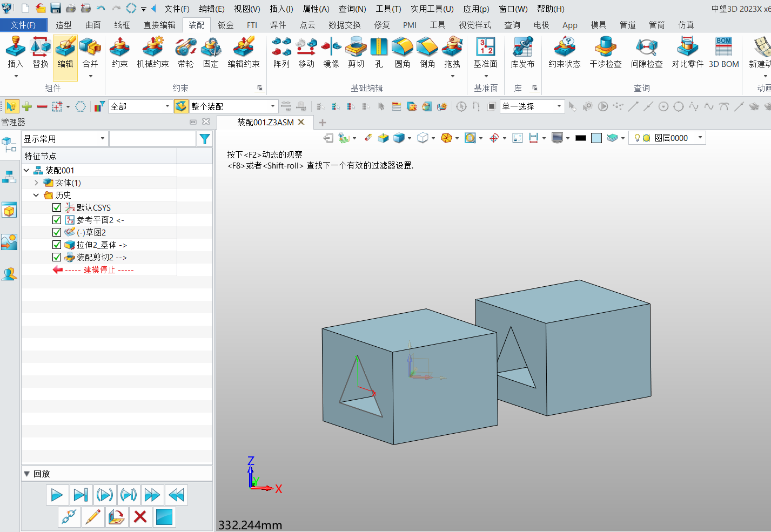The width and height of the screenshot is (771, 532).
Task: Click the 阵列 pattern icon
Action: pos(281,48)
